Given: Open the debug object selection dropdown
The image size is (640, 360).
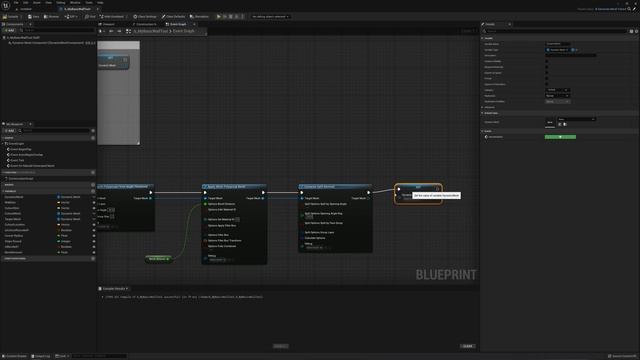Looking at the screenshot, I should tap(270, 17).
